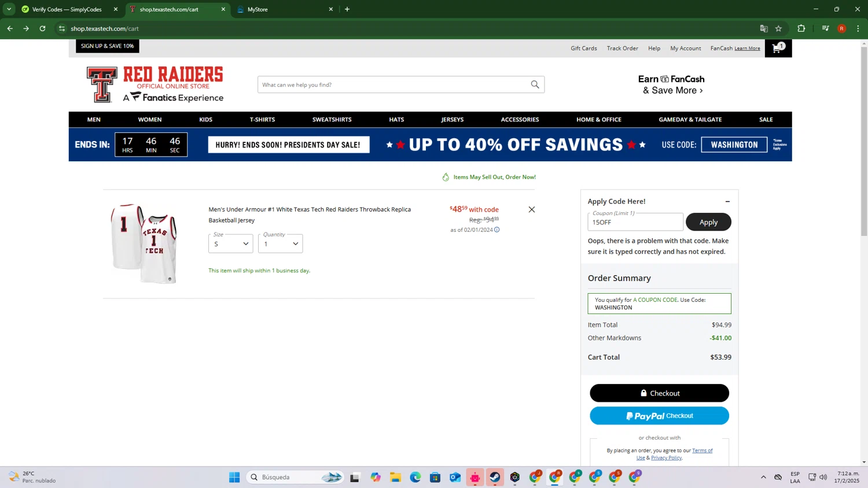Open the MEN menu
Image resolution: width=868 pixels, height=488 pixels.
[x=94, y=120]
